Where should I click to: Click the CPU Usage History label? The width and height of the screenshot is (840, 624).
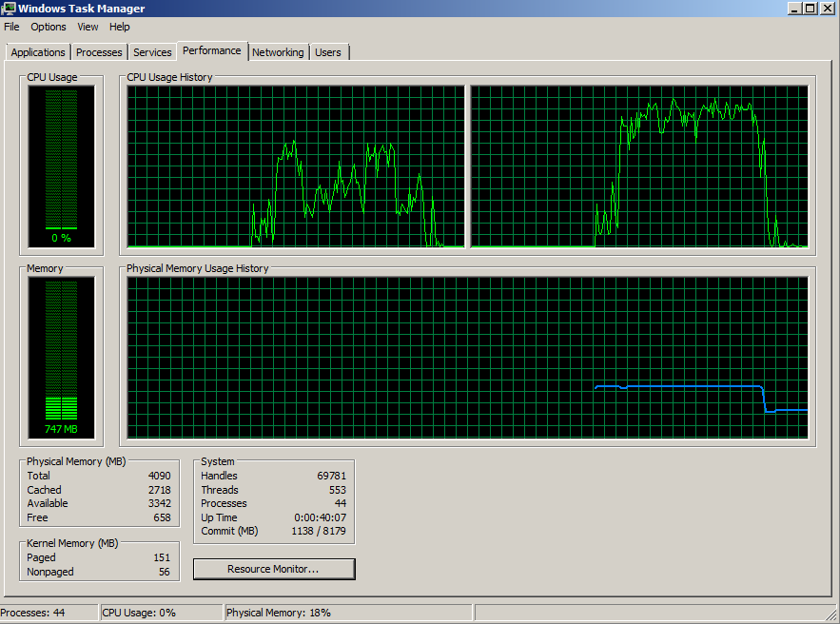pyautogui.click(x=170, y=77)
